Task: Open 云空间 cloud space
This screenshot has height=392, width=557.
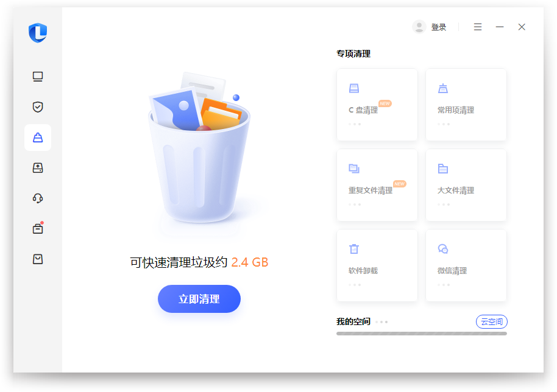Action: (x=492, y=321)
